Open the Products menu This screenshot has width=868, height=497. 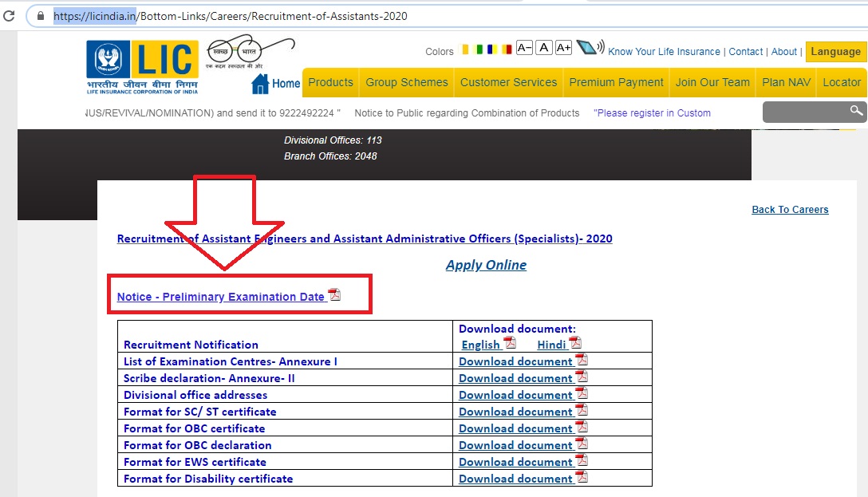click(330, 82)
